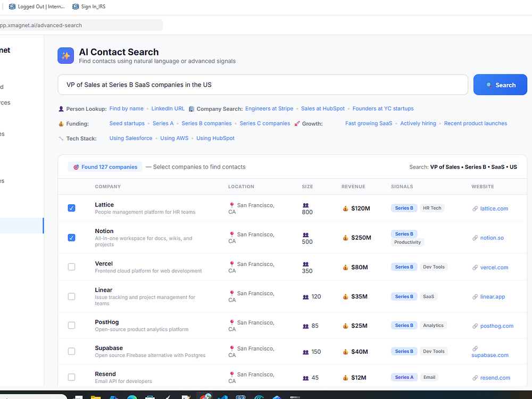Click the AI Contact Search sparkle icon
Image resolution: width=532 pixels, height=399 pixels.
(x=65, y=56)
